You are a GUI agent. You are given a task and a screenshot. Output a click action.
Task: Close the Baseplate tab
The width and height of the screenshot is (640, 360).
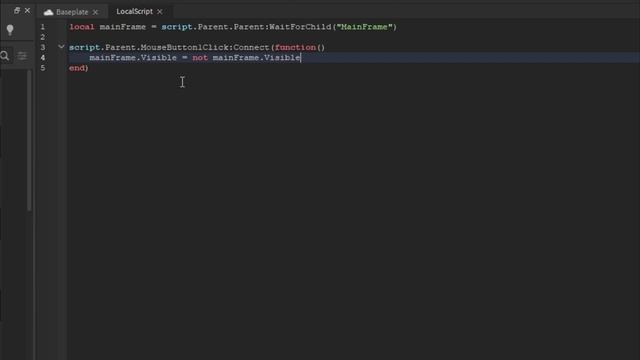[95, 12]
